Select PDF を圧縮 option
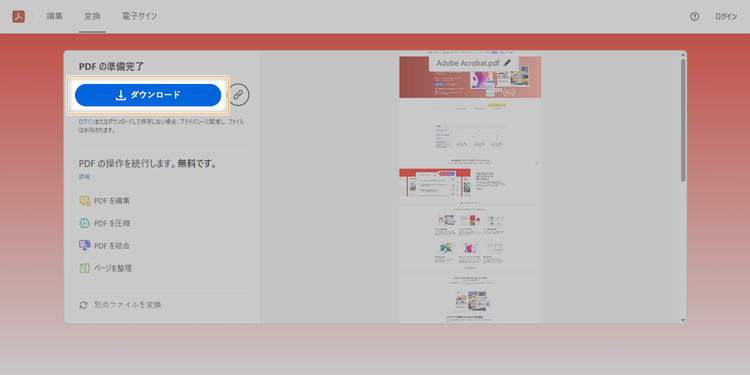The width and height of the screenshot is (750, 375). [105, 223]
